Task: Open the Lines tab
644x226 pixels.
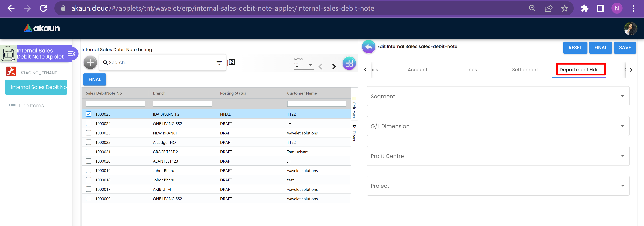Action: click(471, 70)
